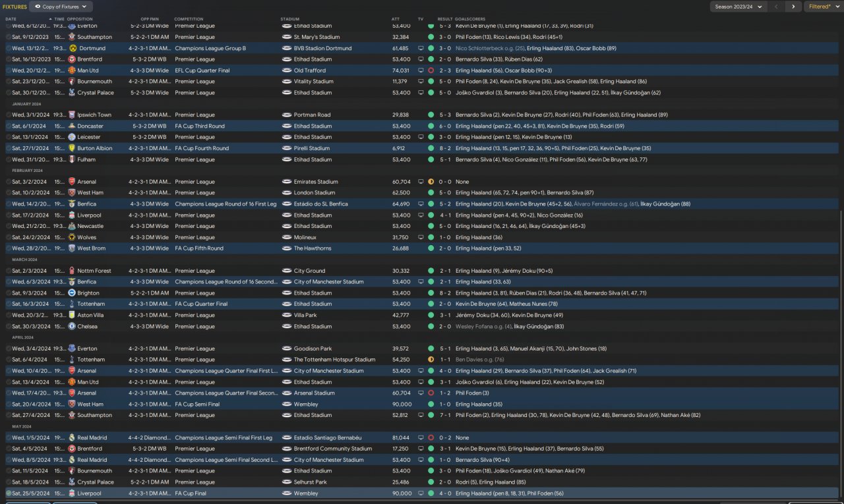Image resolution: width=844 pixels, height=504 pixels.
Task: Click the attendance figure 74,031
Action: pos(400,70)
